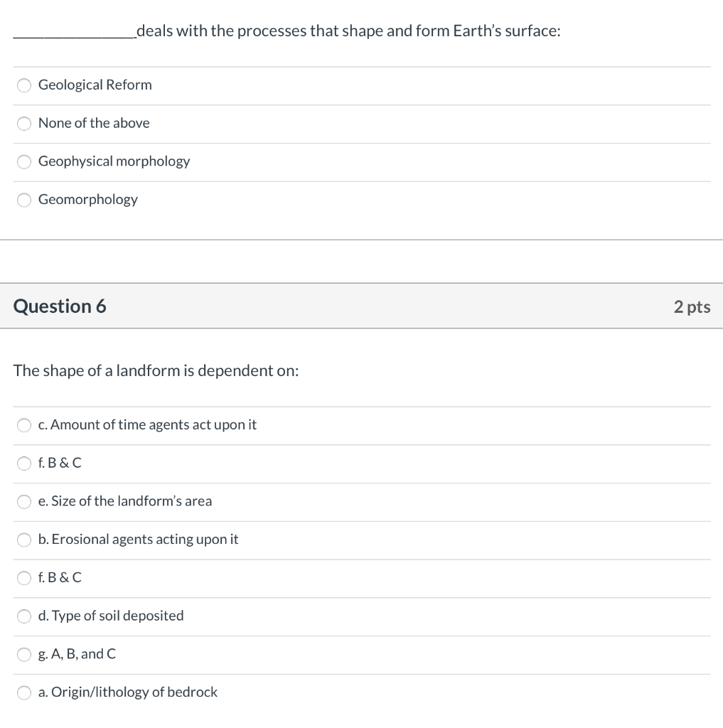Select the Geological Reform answer option

(x=95, y=85)
